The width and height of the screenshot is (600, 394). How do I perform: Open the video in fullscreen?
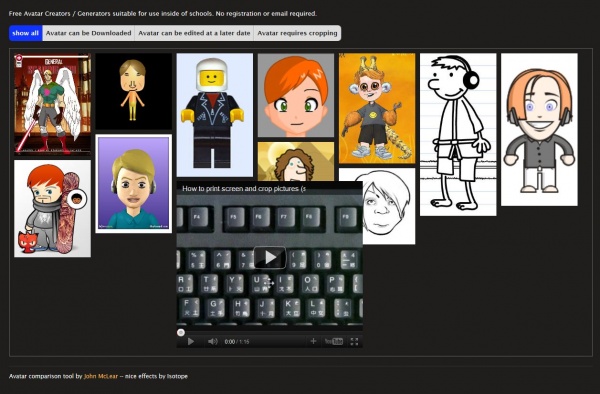tap(354, 342)
